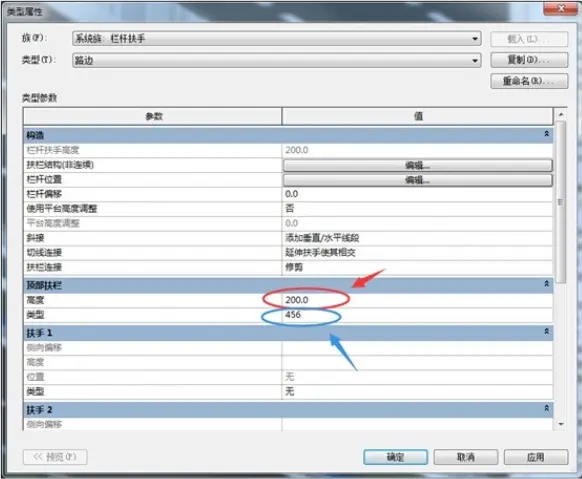Click the scrollbar up arrow
The width and height of the screenshot is (582, 479).
[x=561, y=115]
